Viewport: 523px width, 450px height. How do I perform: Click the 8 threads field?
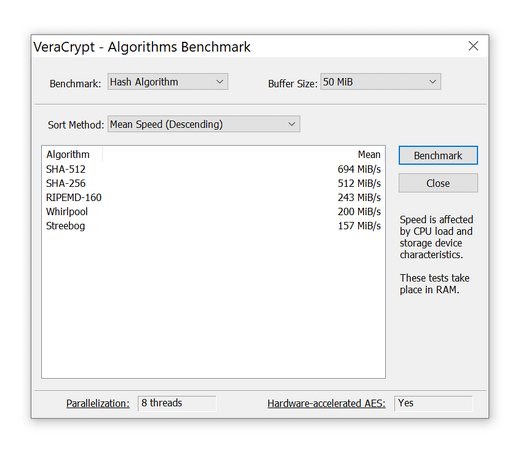coord(177,403)
